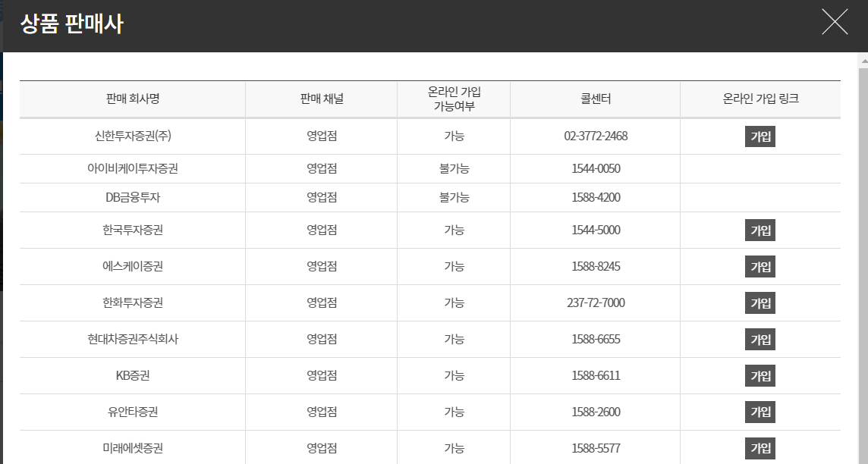Click company name 한화투자증권
The width and height of the screenshot is (868, 464).
click(x=133, y=303)
